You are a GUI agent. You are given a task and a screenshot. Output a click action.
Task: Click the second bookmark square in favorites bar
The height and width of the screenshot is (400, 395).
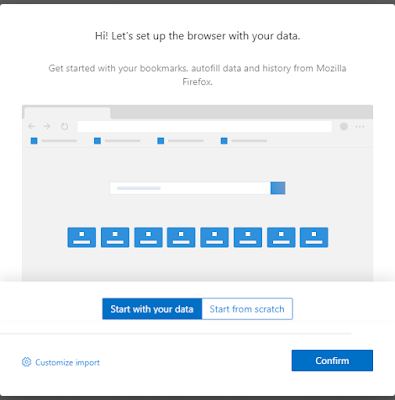[97, 141]
